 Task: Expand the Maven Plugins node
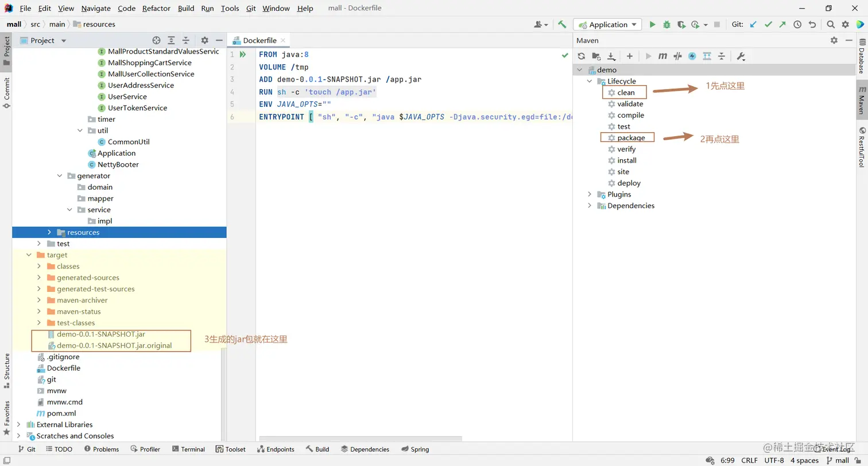click(590, 195)
